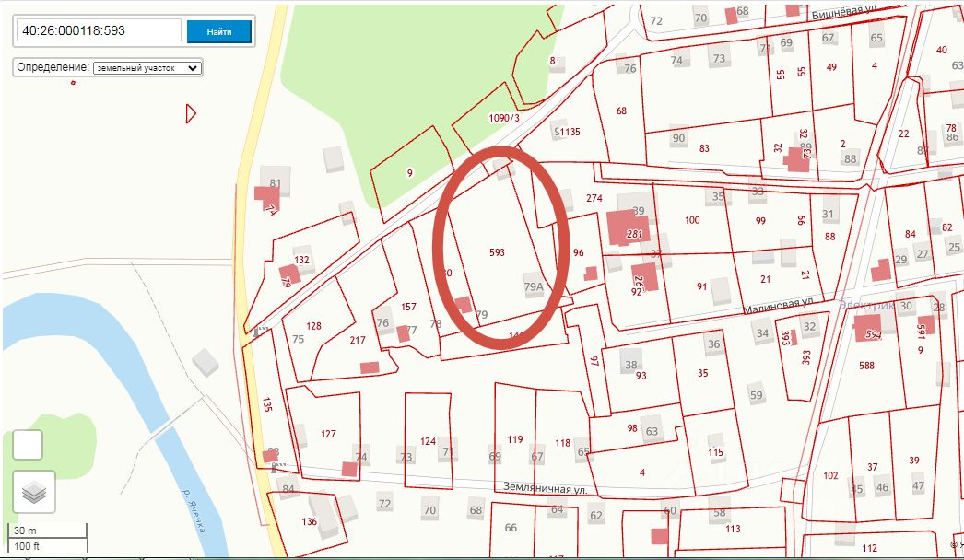Select parcel number 83
964x560 pixels.
click(x=704, y=148)
